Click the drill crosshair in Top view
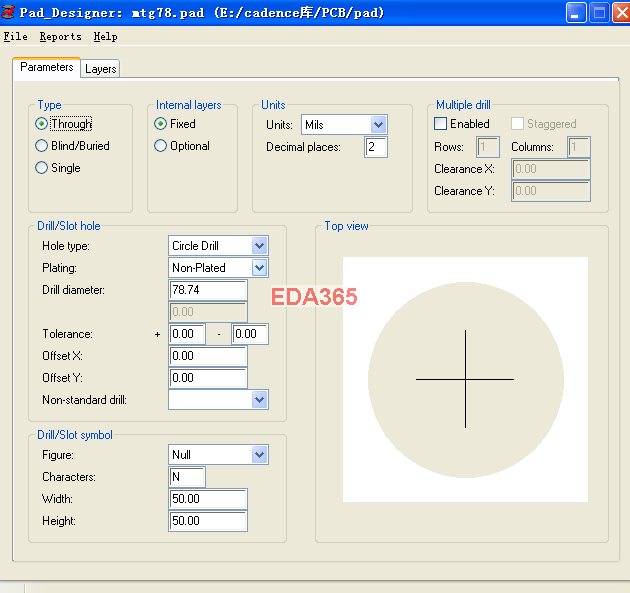 465,380
